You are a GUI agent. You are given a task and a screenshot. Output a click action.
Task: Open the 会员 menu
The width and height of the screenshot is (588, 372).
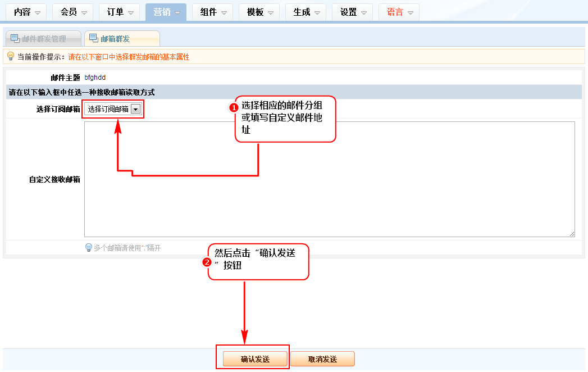click(x=74, y=12)
